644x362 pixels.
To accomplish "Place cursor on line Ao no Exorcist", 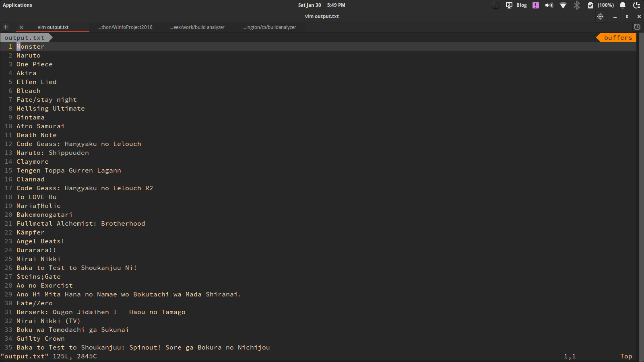I will [45, 286].
